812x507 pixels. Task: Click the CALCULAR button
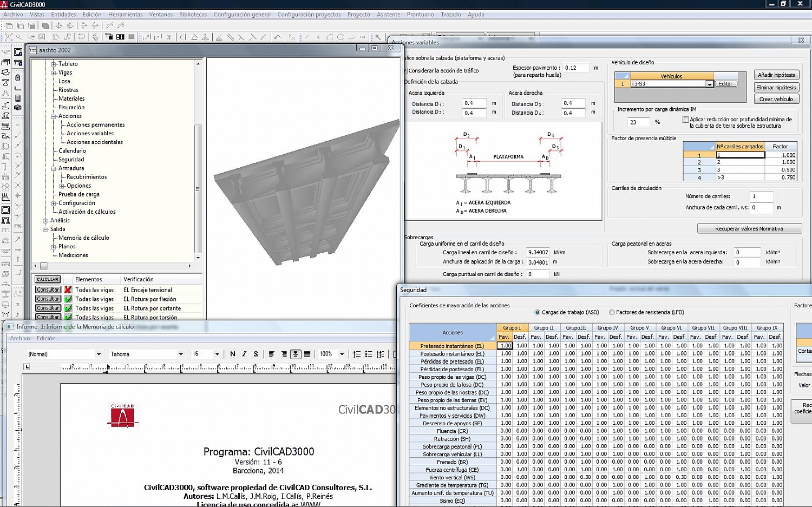pos(48,279)
